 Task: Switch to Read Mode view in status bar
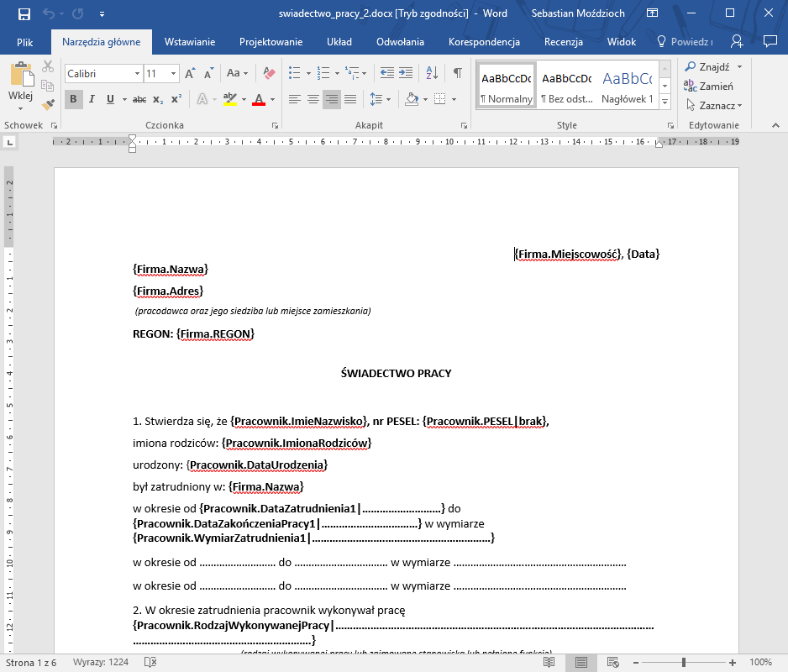[549, 662]
